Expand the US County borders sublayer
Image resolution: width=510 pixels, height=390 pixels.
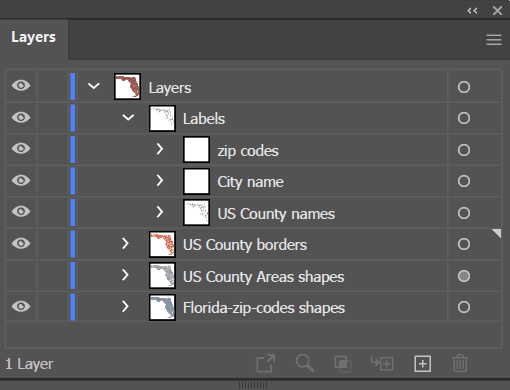click(125, 244)
